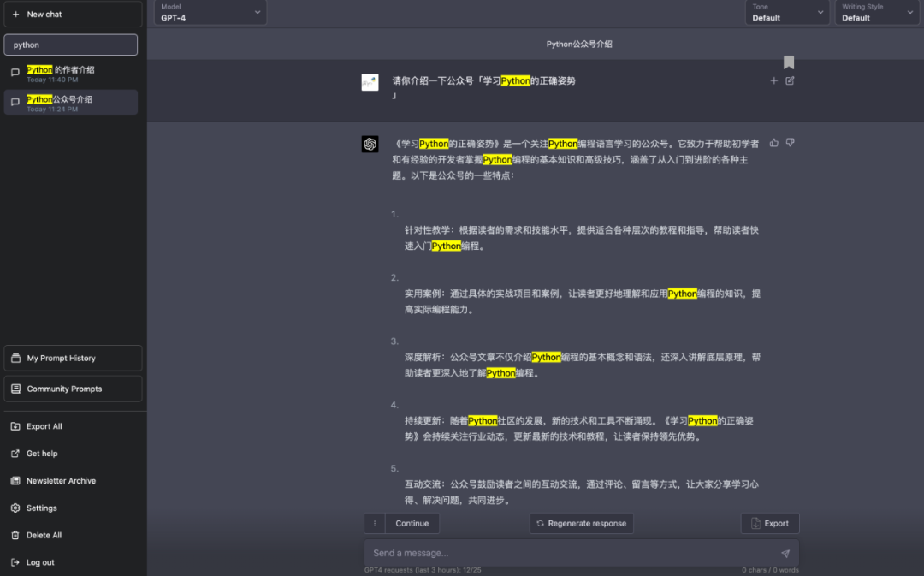
Task: Give the response a thumbs down
Action: 791,143
